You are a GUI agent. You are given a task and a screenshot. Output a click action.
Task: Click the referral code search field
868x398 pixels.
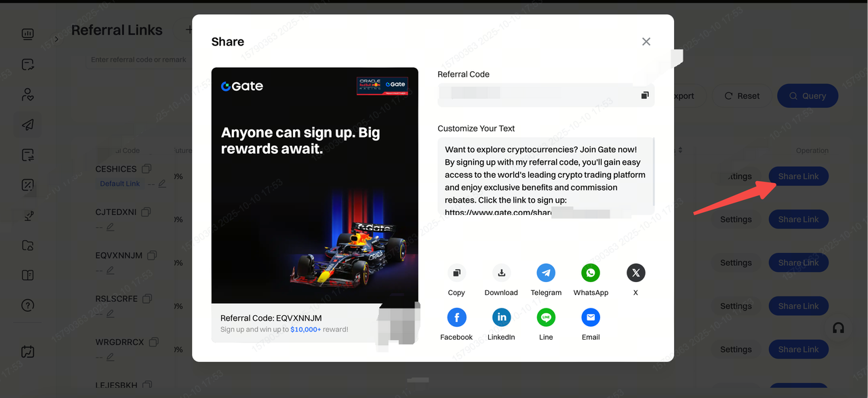pos(139,60)
